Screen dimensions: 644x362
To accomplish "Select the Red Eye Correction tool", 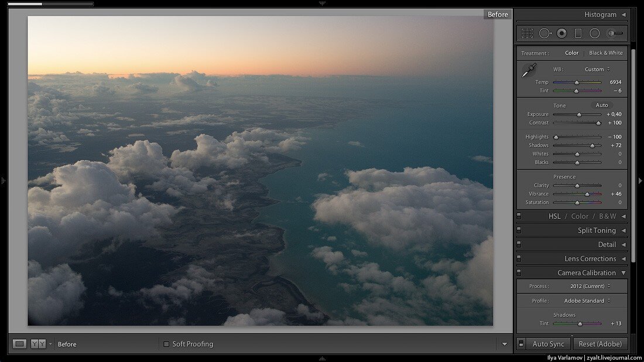I will (x=561, y=33).
